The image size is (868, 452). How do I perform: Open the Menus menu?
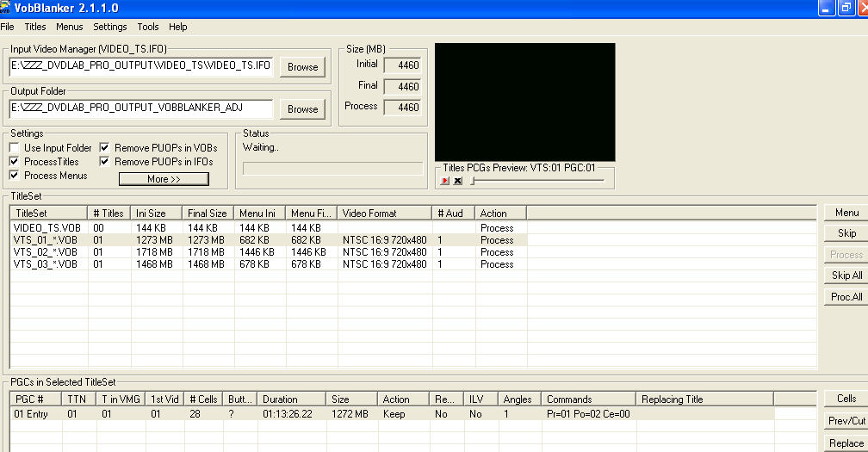click(69, 27)
